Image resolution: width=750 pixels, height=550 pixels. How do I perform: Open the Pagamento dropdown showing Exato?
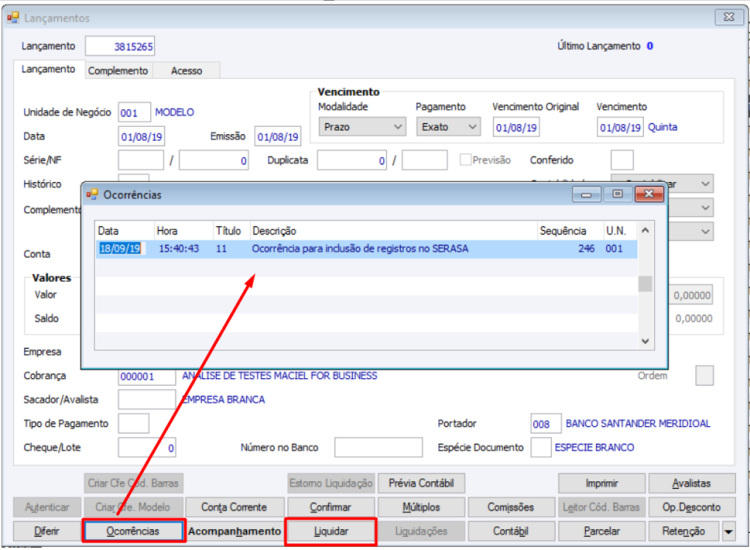pos(448,127)
